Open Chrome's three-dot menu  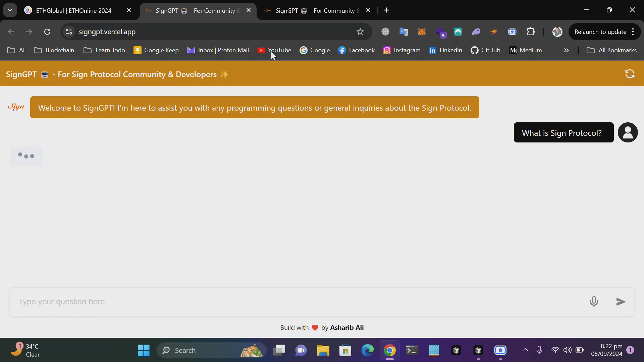point(633,32)
